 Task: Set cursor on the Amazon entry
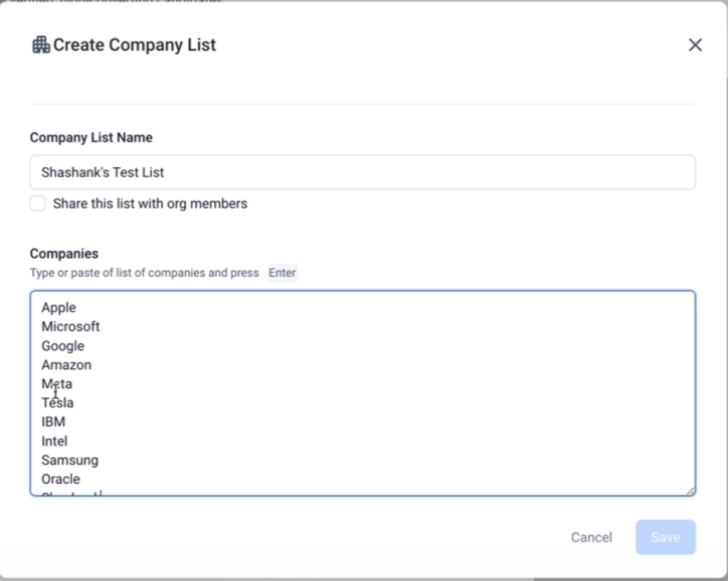66,365
